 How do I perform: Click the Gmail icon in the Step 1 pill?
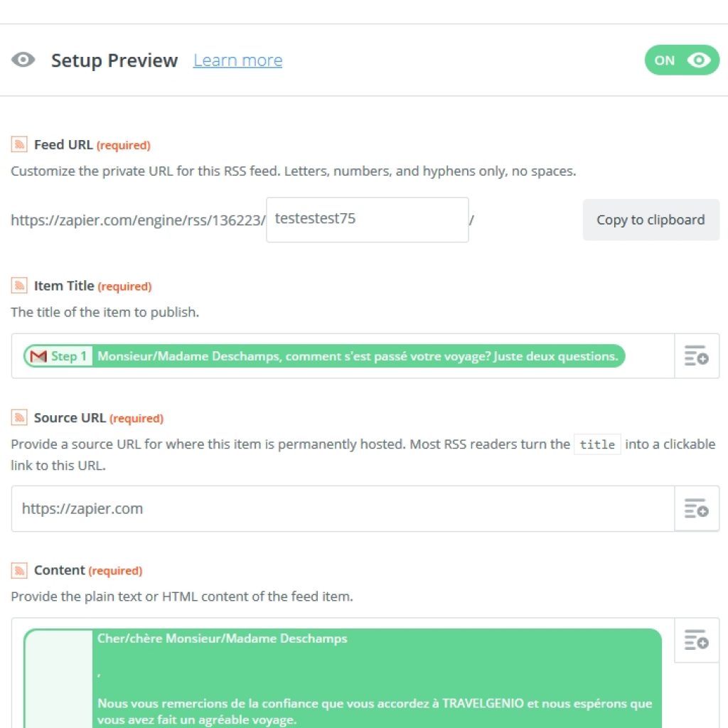click(x=38, y=356)
